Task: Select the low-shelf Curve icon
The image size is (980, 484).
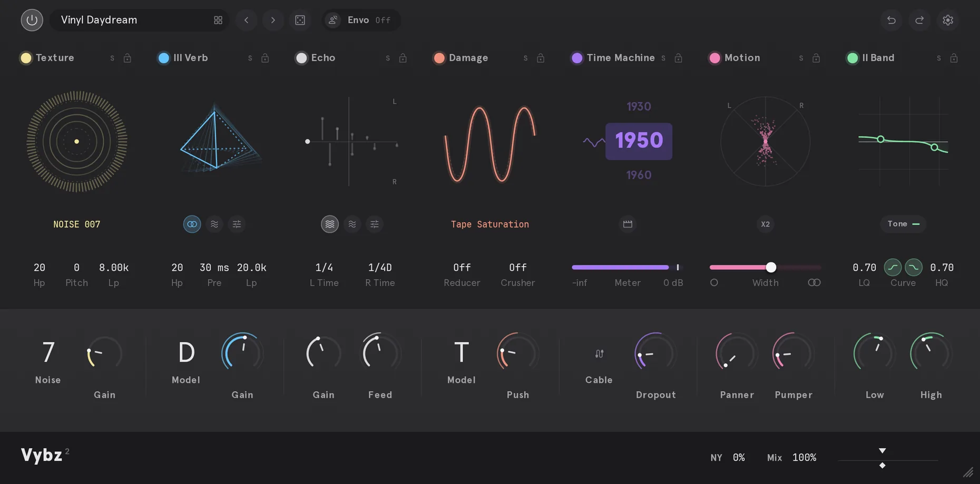Action: coord(893,268)
